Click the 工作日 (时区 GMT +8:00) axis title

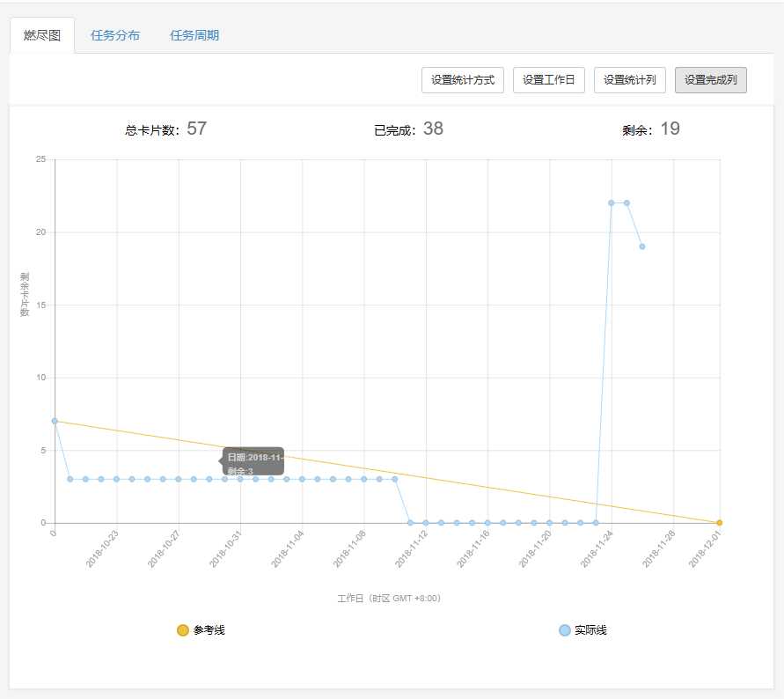pos(389,599)
